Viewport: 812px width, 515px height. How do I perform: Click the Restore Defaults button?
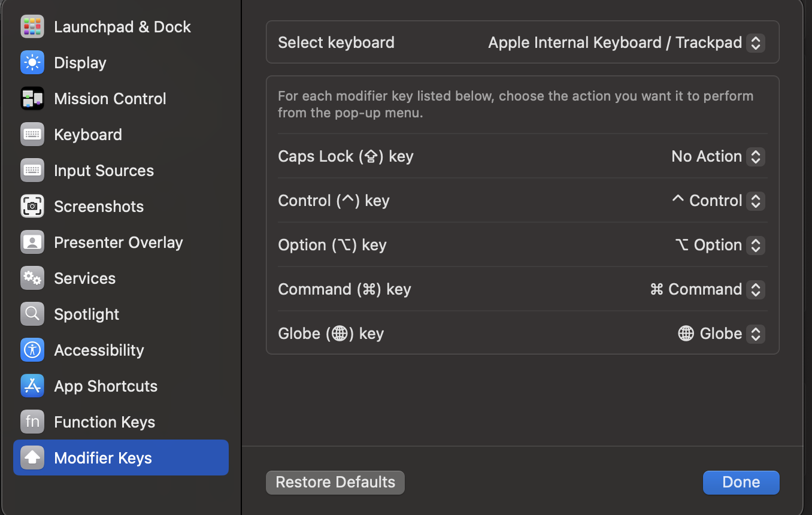point(335,482)
